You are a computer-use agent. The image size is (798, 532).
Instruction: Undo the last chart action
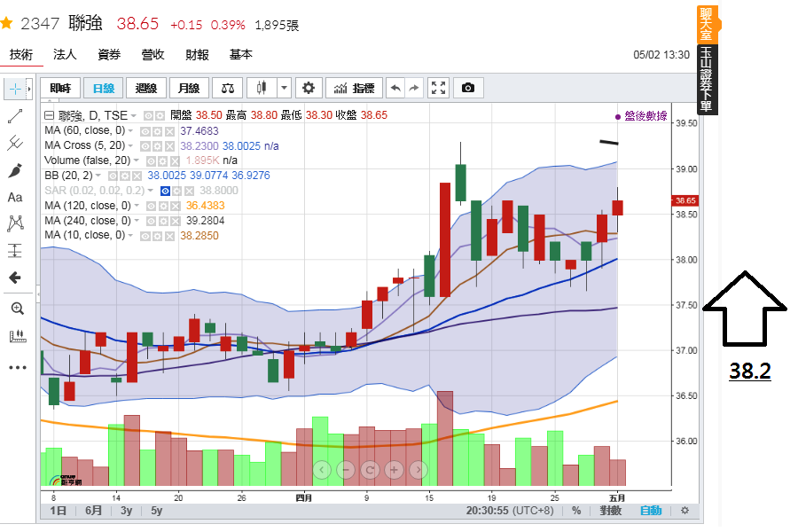pos(395,88)
